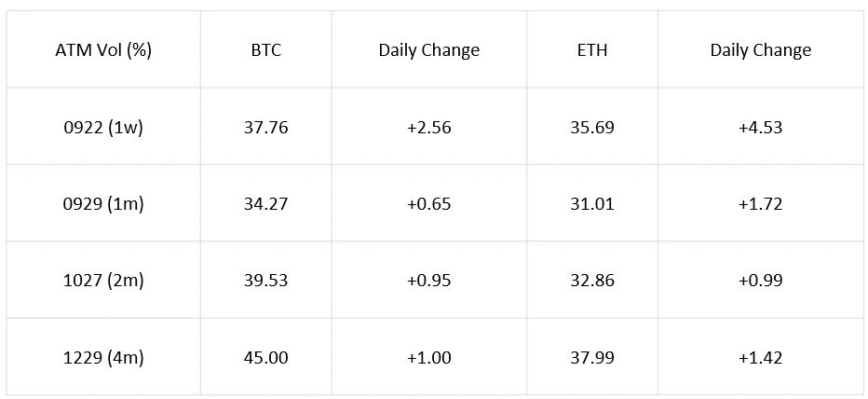Image resolution: width=868 pixels, height=399 pixels.
Task: Select the +0.65 daily change value
Action: [428, 203]
